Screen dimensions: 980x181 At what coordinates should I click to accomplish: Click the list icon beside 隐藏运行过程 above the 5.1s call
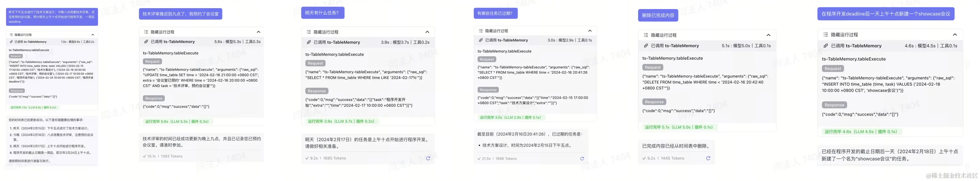(x=646, y=35)
